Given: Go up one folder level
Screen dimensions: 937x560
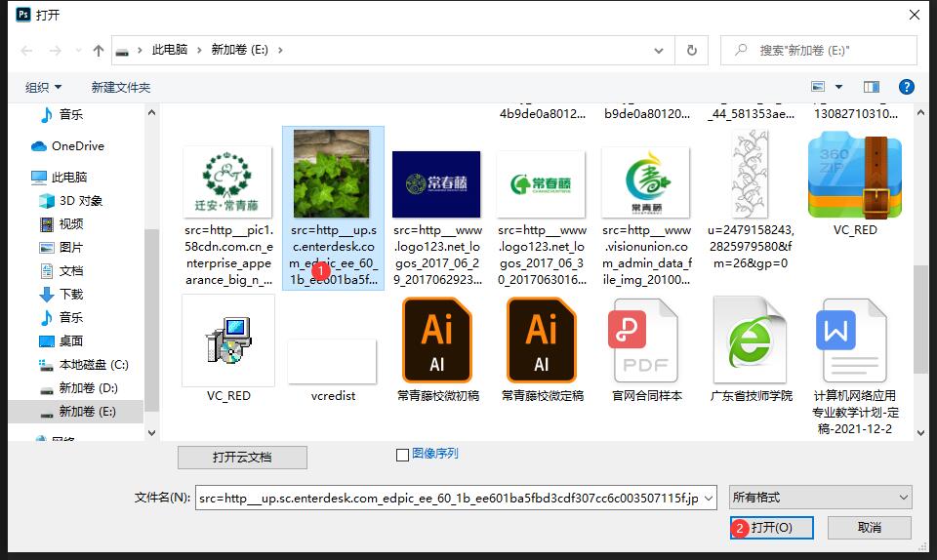Looking at the screenshot, I should coord(99,51).
